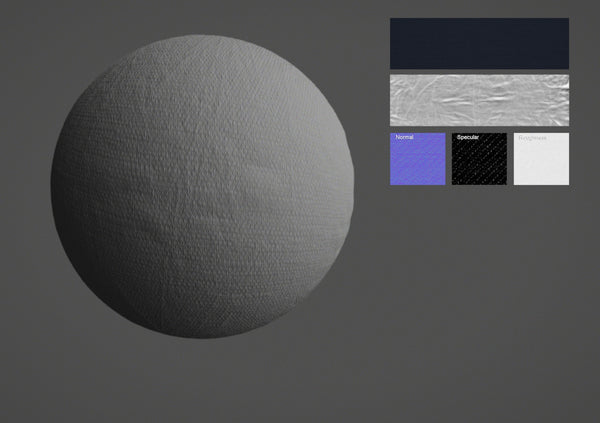Click the "Normal" text label
The width and height of the screenshot is (600, 423).
(x=405, y=137)
